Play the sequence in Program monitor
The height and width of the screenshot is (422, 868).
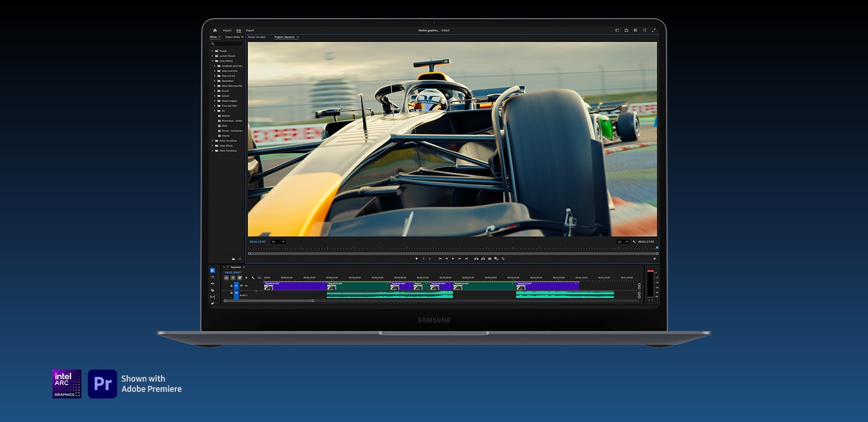[453, 259]
